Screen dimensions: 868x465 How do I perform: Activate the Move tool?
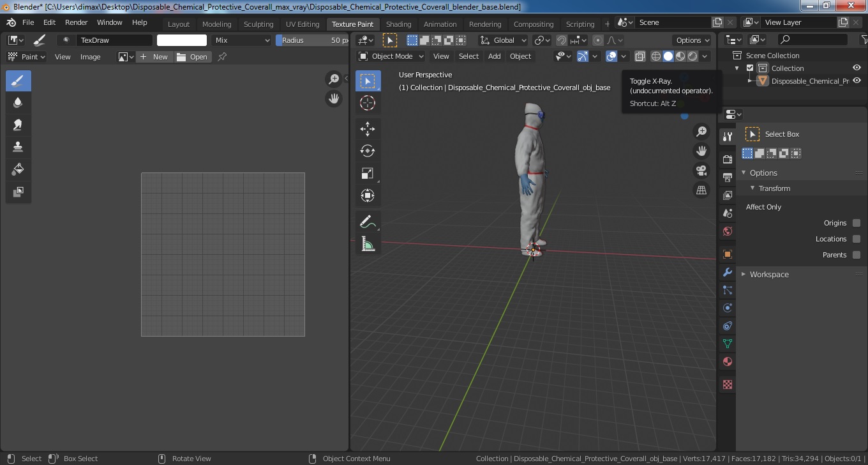point(368,129)
